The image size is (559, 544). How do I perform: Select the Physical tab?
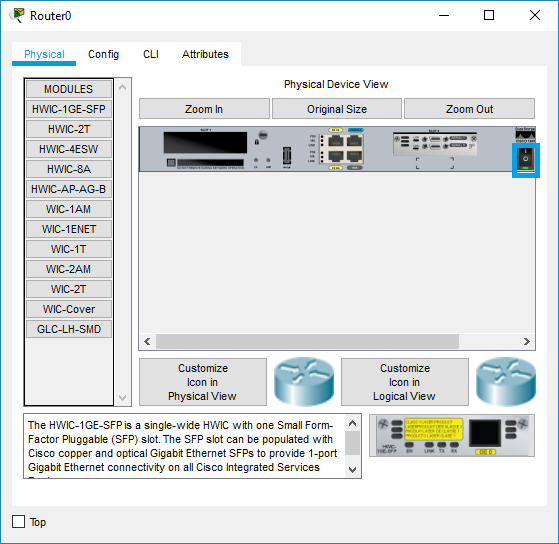pos(44,54)
